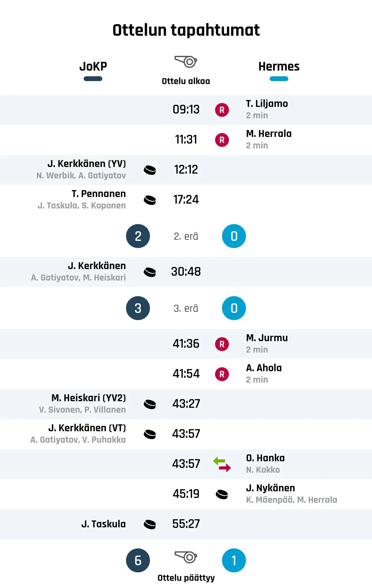Click the JoKP dark blue color bar
This screenshot has height=588, width=372.
click(x=93, y=79)
